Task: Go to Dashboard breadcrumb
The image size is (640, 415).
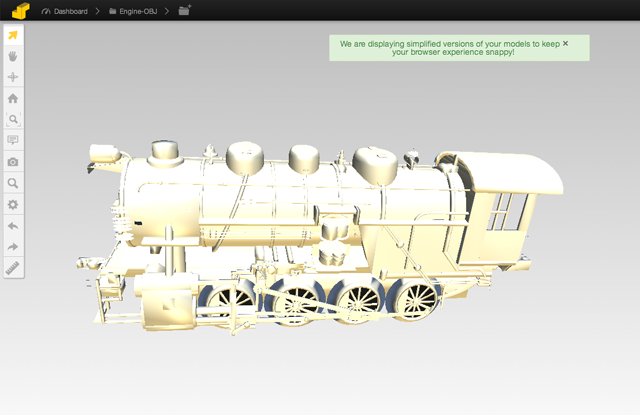Action: click(x=64, y=11)
